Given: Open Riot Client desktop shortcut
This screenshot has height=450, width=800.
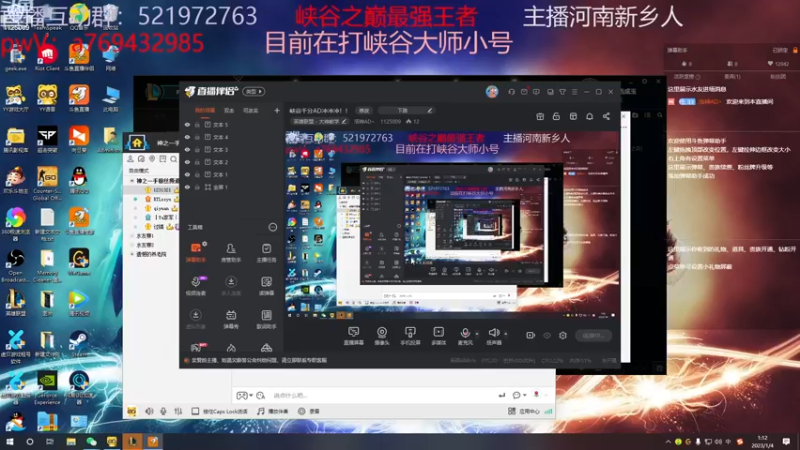Looking at the screenshot, I should tap(47, 58).
